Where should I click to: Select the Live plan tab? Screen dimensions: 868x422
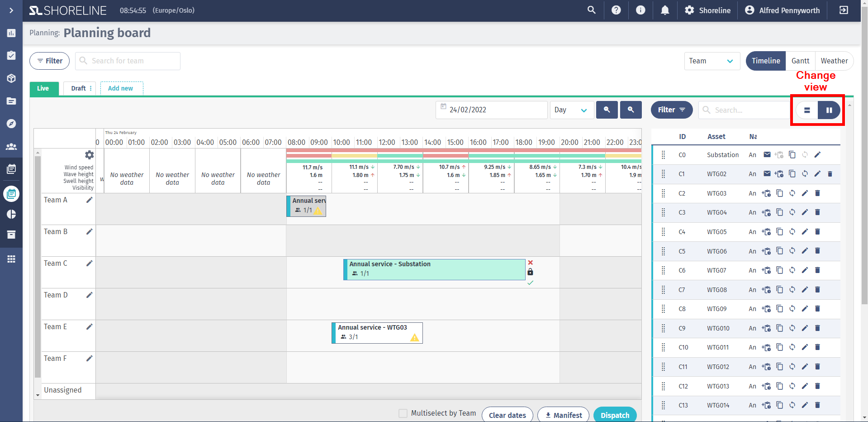coord(44,88)
